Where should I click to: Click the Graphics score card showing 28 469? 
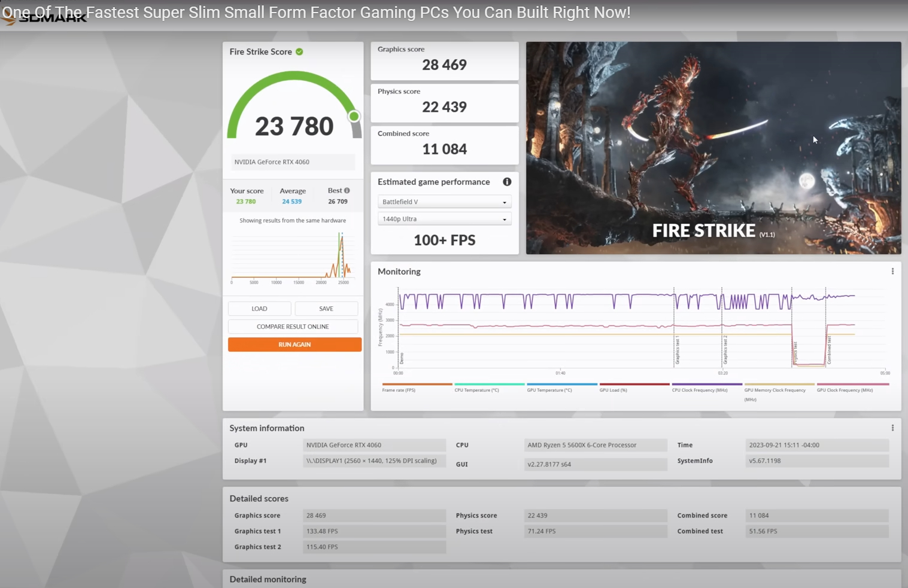click(x=445, y=60)
